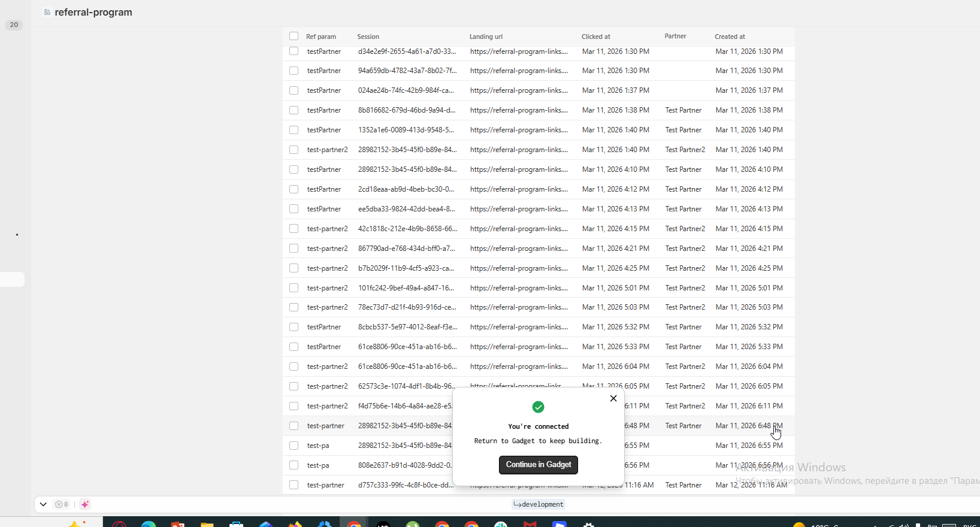980x527 pixels.
Task: Tick the row with session 78ec73d7-d21f
Action: [x=294, y=307]
